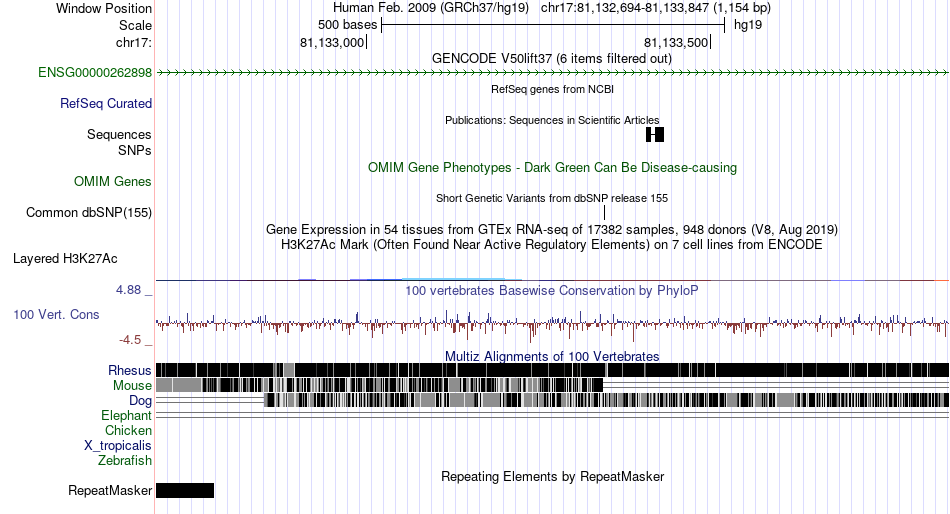
Task: Click the PhyloP conservation signal graph
Action: (x=552, y=324)
